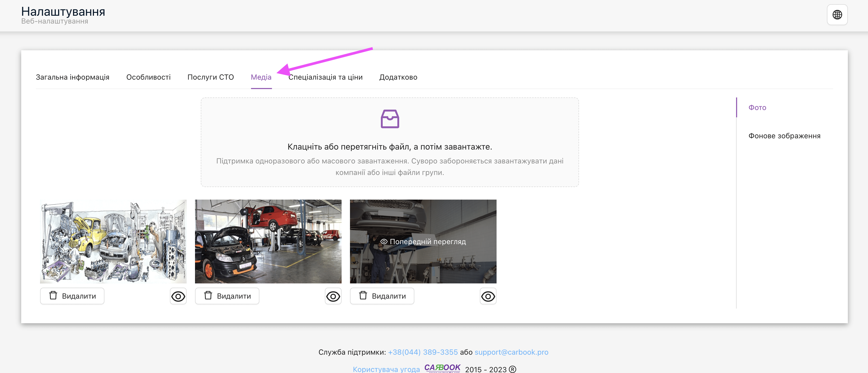
Task: Click the globe language icon top right
Action: point(838,14)
